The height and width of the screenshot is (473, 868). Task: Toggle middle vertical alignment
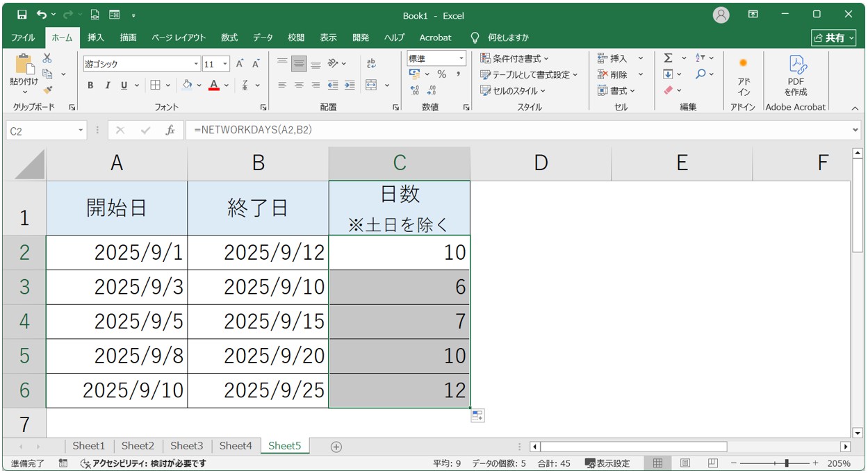[299, 64]
